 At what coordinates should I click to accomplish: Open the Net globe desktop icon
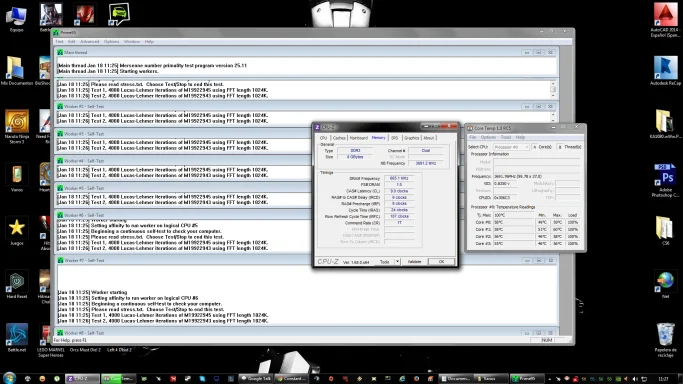pyautogui.click(x=665, y=284)
